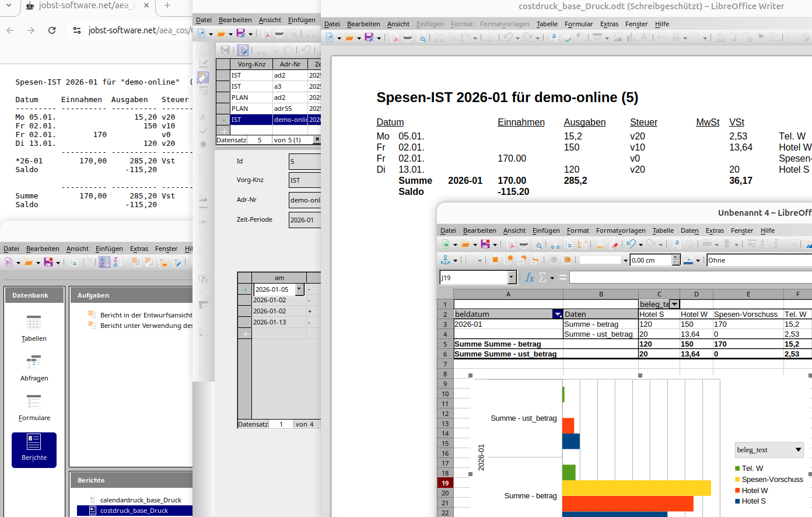This screenshot has width=812, height=517.
Task: Click the Zeit-Periode field containing 2026-01
Action: tap(304, 220)
